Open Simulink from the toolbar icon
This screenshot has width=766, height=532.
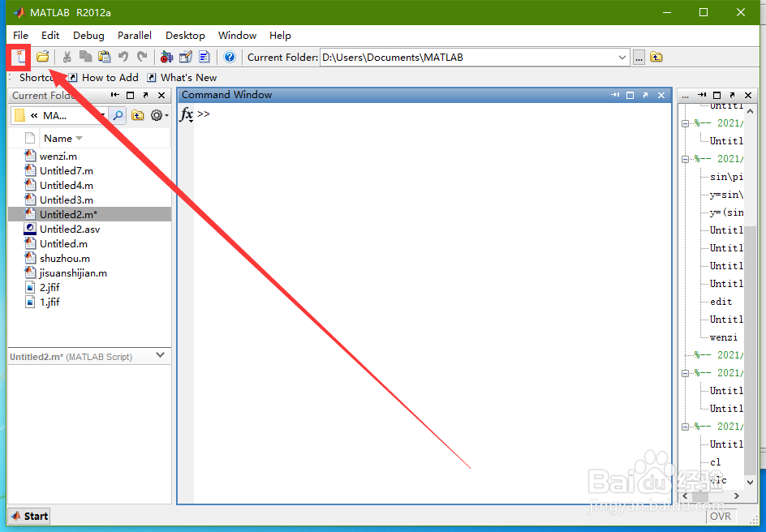coord(166,57)
